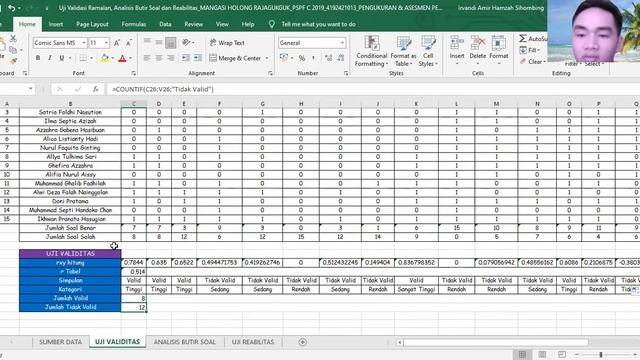
Task: Click AutoSum sigma icon
Action: 523,38
